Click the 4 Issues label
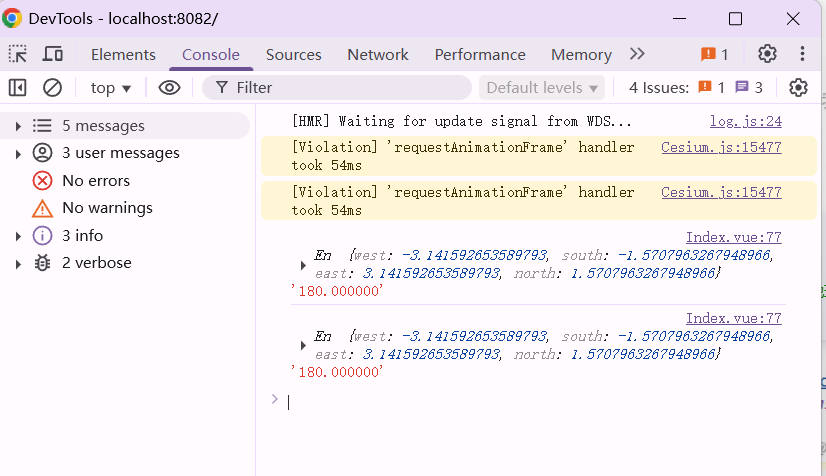The width and height of the screenshot is (826, 476). tap(658, 87)
